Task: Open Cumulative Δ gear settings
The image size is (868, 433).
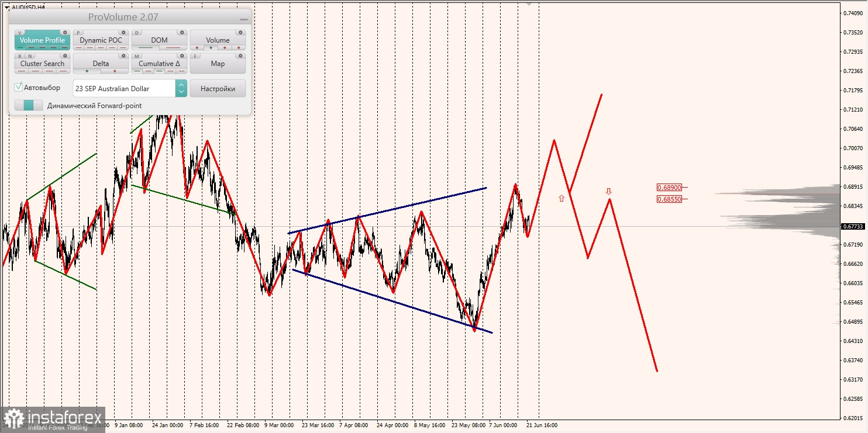Action: tap(182, 56)
